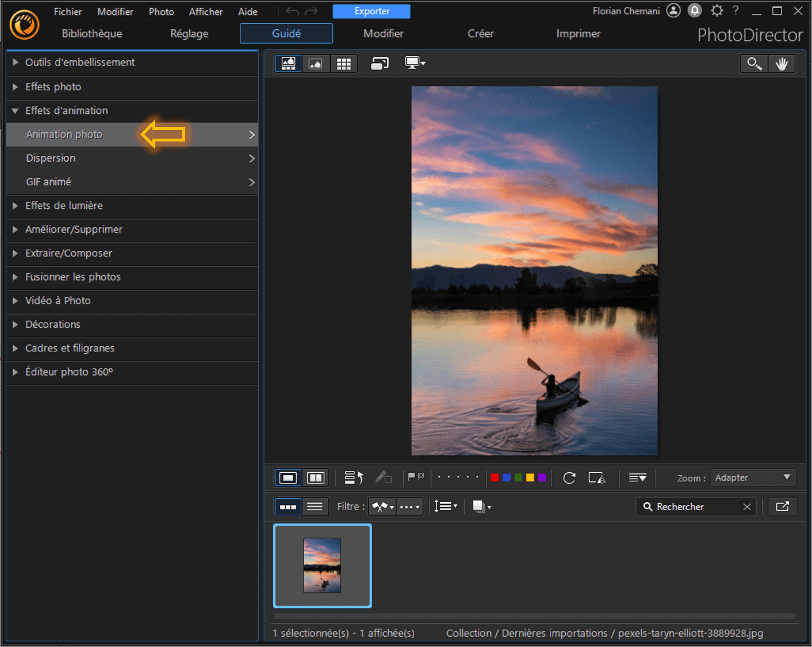Click the Exporter button

371,11
